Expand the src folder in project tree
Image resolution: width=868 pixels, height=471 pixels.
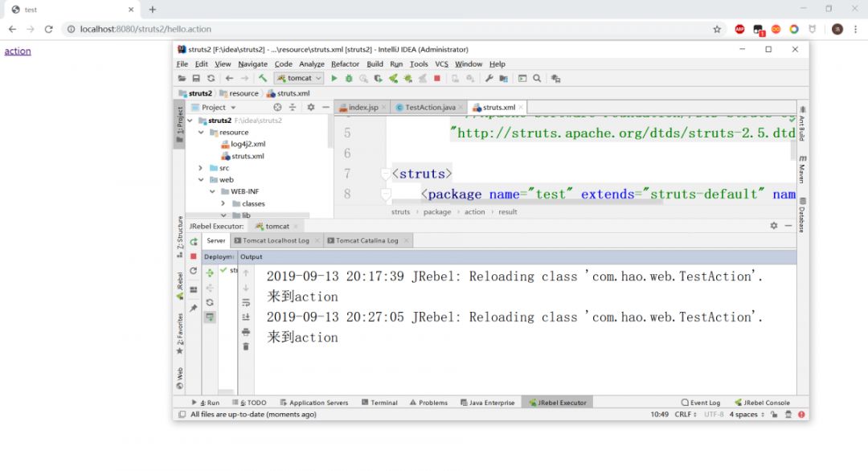pos(202,168)
